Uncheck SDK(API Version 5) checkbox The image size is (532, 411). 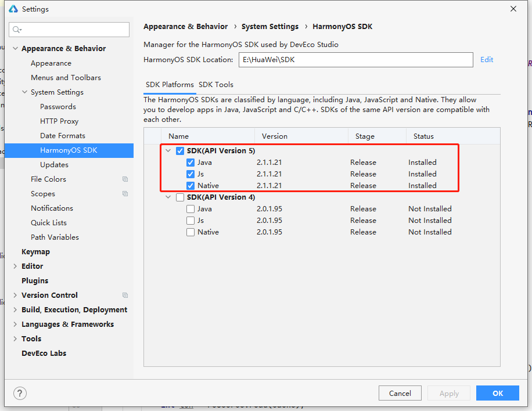[x=180, y=151]
